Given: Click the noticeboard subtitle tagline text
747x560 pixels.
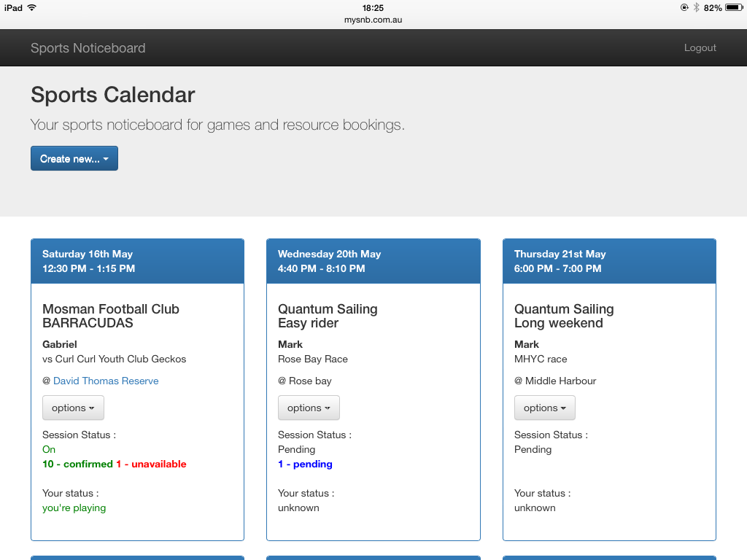Looking at the screenshot, I should coord(217,125).
